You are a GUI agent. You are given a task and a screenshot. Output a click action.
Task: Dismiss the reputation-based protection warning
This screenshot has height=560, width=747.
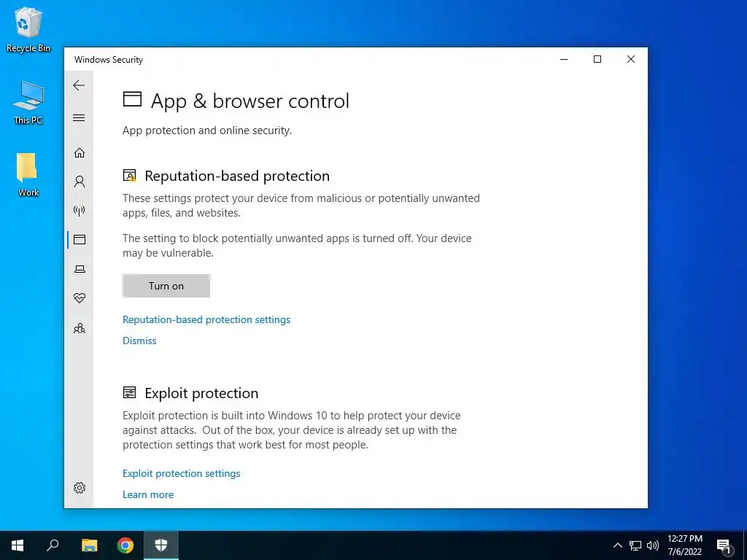tap(139, 341)
